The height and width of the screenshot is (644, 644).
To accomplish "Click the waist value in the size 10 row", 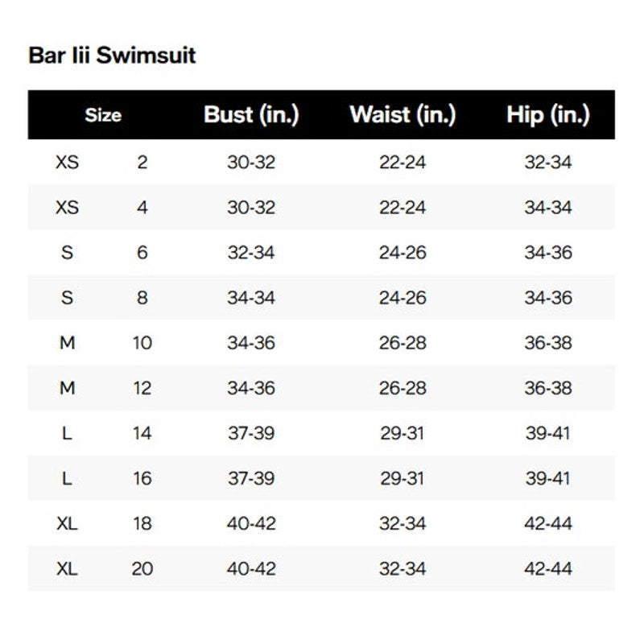I will (402, 343).
